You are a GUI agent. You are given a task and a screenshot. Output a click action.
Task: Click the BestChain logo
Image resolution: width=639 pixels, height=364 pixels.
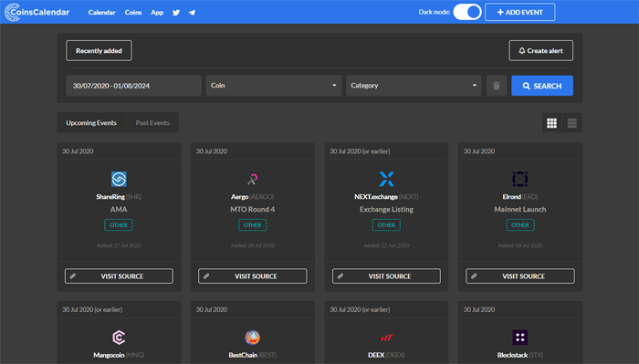click(x=253, y=338)
